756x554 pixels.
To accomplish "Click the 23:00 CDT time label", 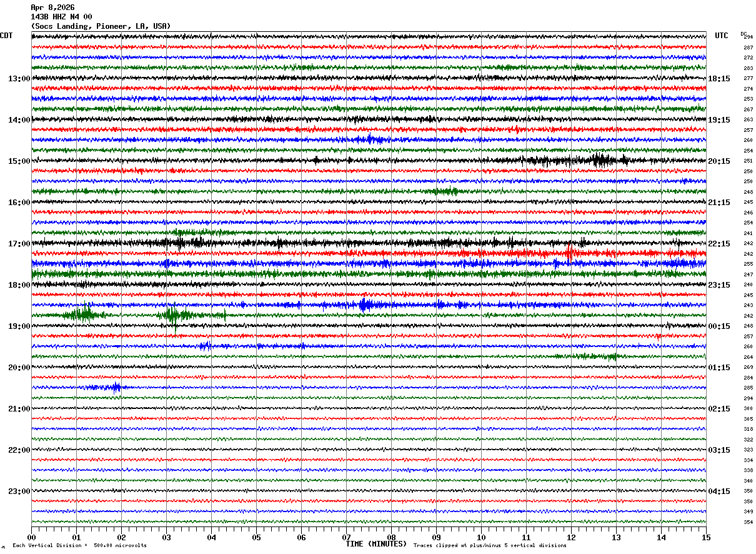I will (19, 491).
